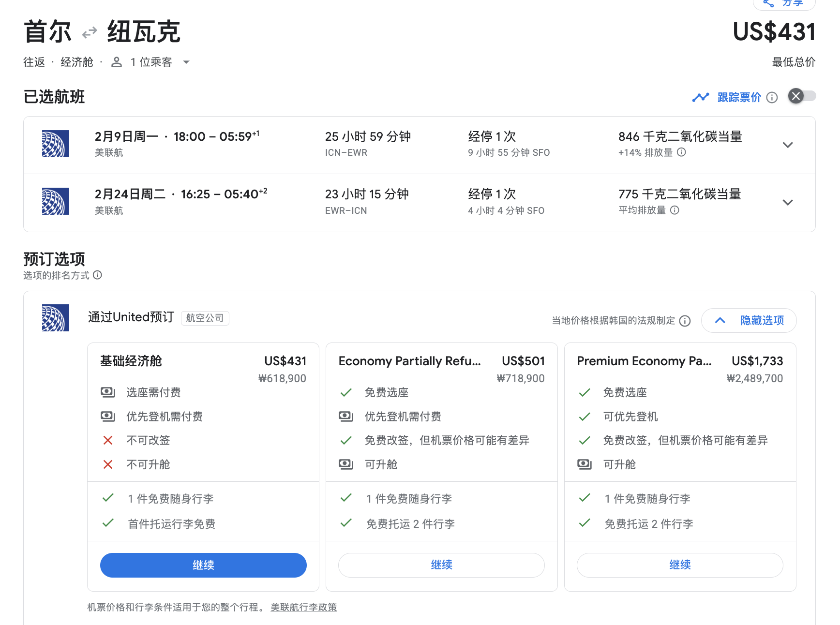
Task: Click the info icon next to 选项的排名方式
Action: tap(98, 275)
